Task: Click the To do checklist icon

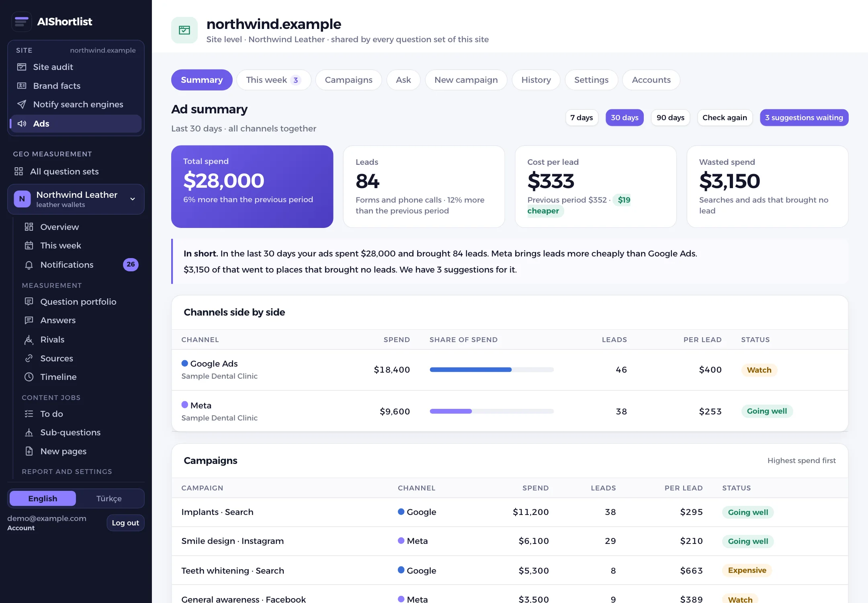Action: click(x=29, y=414)
